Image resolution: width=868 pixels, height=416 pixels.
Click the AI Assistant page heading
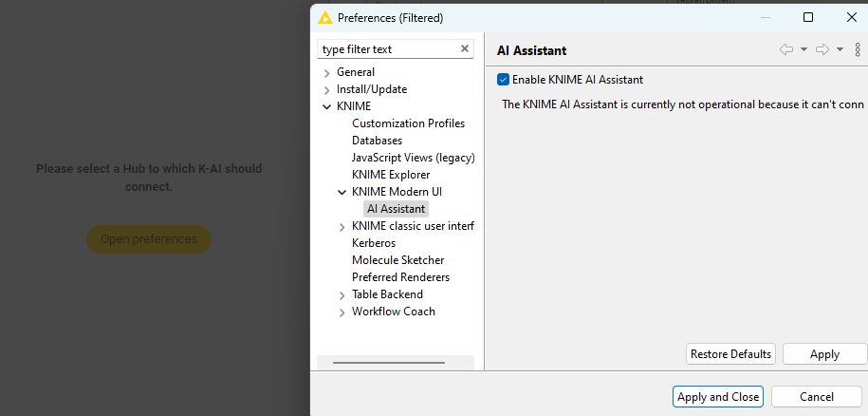click(x=532, y=51)
